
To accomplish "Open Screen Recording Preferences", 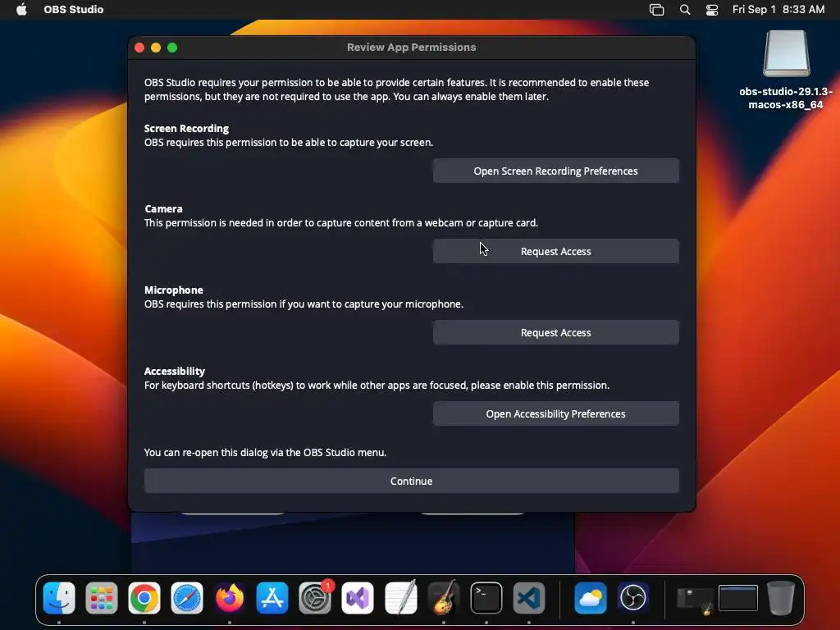I will click(555, 171).
